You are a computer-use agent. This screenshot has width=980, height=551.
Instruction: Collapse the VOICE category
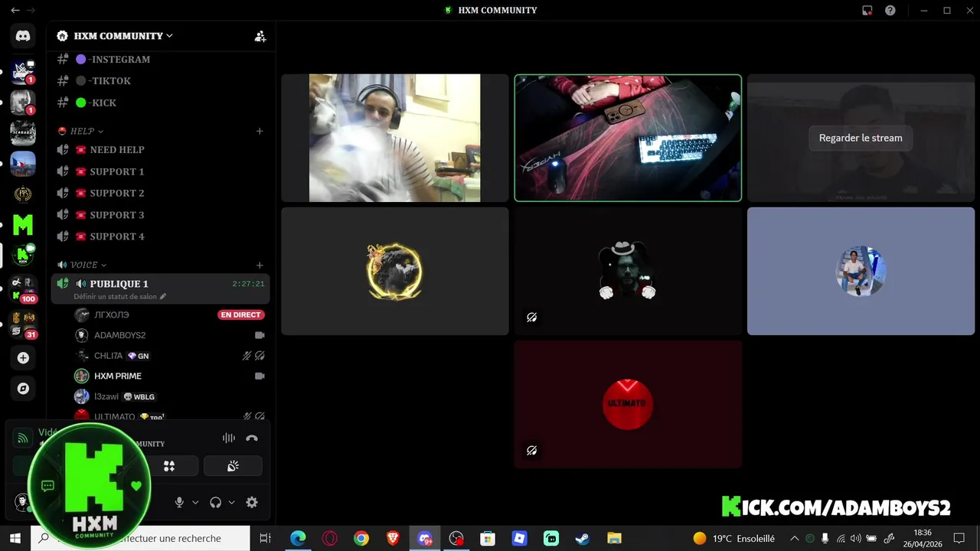[88, 265]
